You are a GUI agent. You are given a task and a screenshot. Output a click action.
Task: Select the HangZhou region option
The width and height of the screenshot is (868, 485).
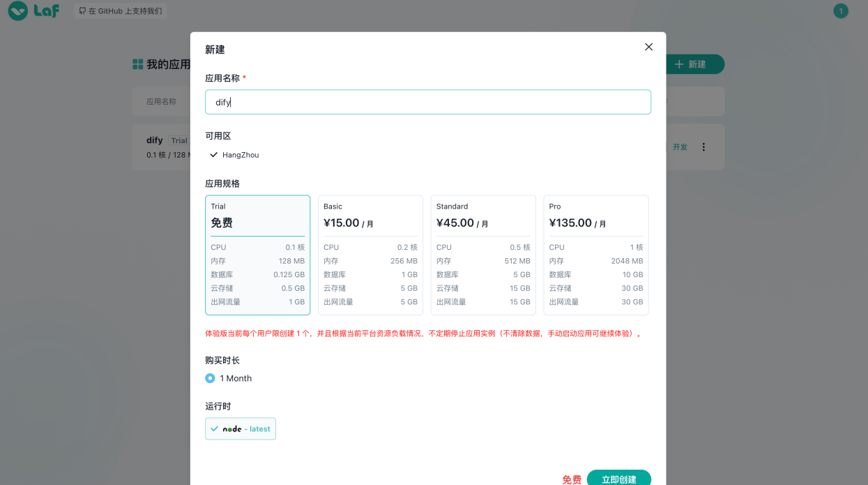click(234, 155)
